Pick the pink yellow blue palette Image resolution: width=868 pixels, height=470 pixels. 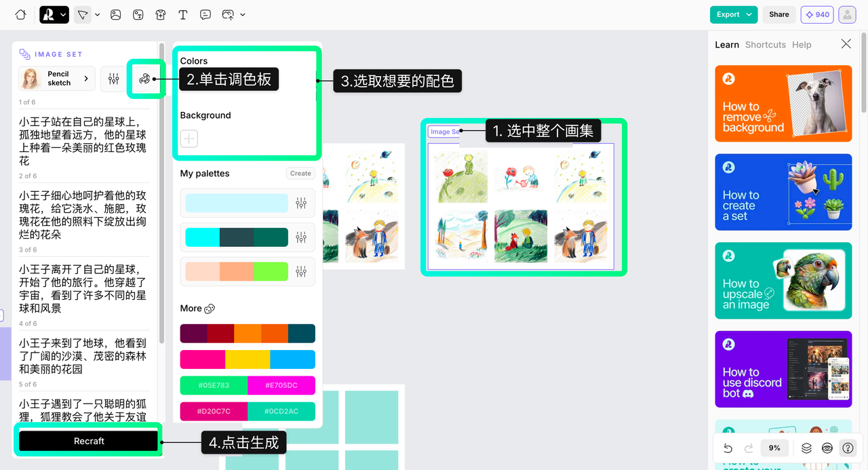(248, 359)
